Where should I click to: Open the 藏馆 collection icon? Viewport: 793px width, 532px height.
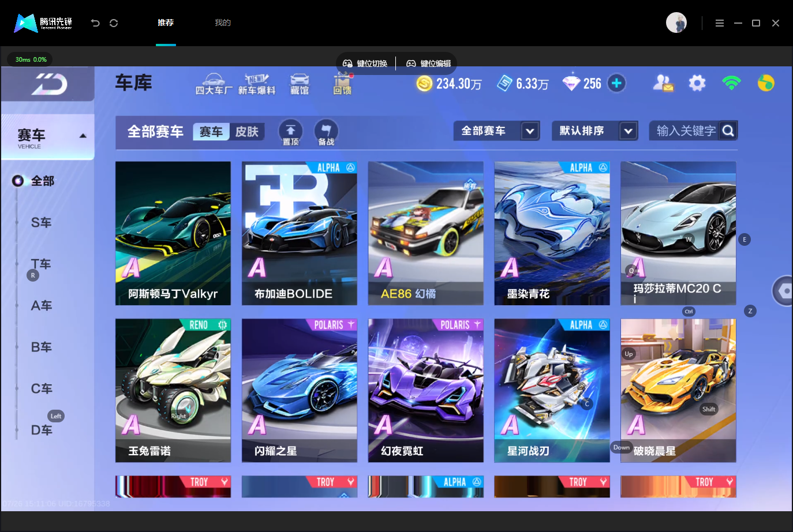click(299, 84)
